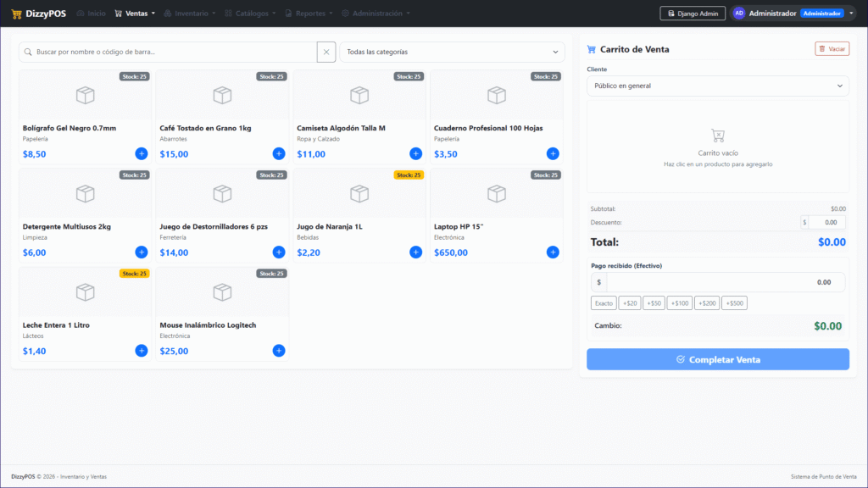Click the Pago recibido amount field
The width and height of the screenshot is (868, 488).
pyautogui.click(x=726, y=282)
